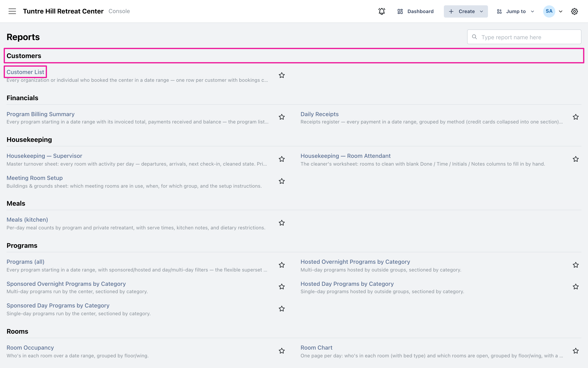Click the SA user avatar
This screenshot has height=368, width=588.
point(549,11)
